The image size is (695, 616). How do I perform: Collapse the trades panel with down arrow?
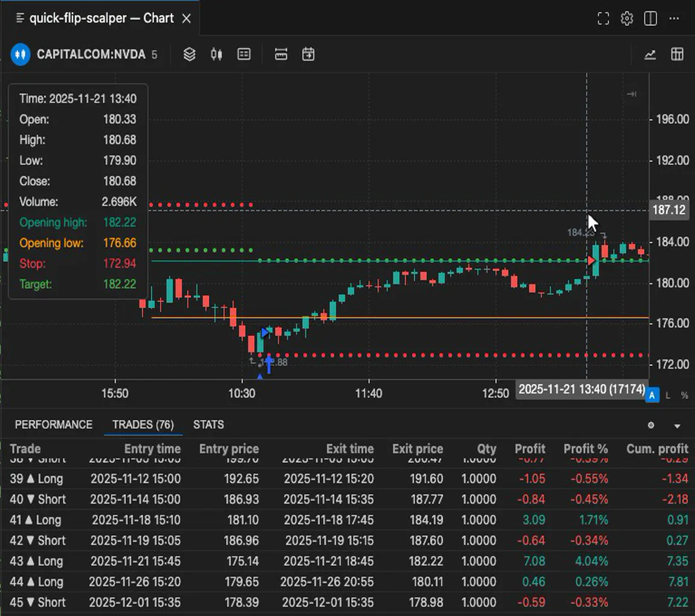[x=677, y=426]
